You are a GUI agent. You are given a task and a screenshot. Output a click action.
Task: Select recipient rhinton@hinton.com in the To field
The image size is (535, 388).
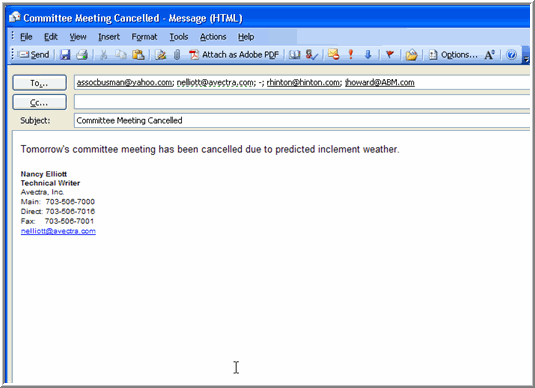(303, 83)
